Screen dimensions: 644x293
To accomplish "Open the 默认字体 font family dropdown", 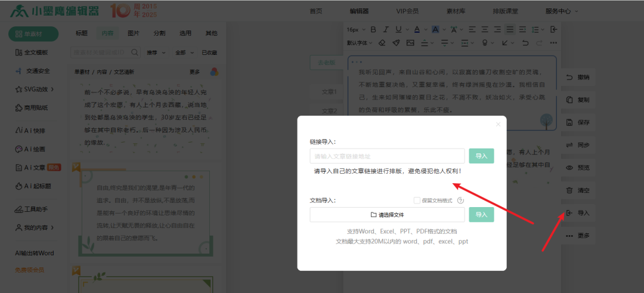I will [x=360, y=42].
